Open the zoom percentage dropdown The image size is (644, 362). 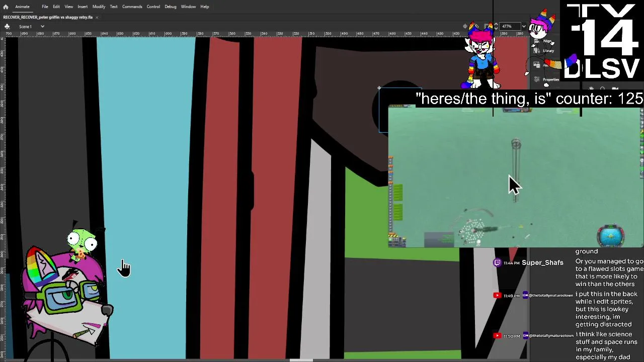tap(524, 26)
